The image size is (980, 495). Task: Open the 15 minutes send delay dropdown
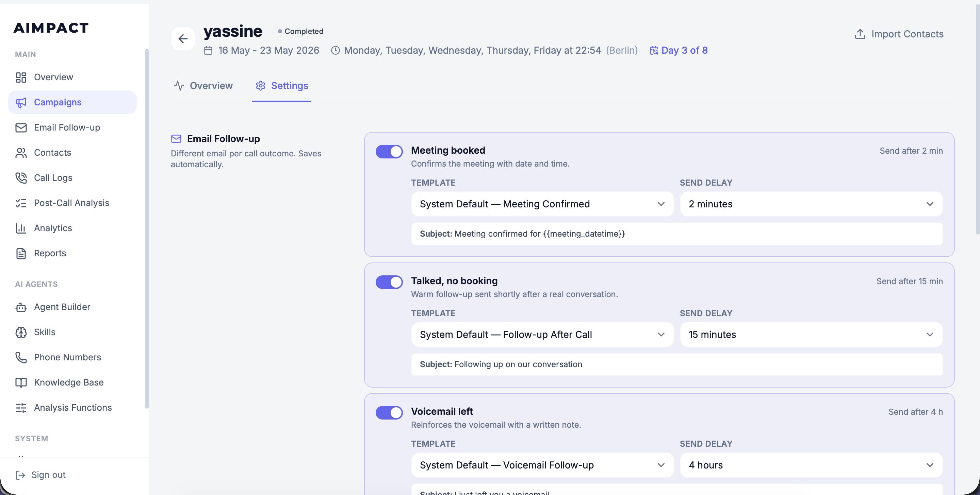coord(811,335)
